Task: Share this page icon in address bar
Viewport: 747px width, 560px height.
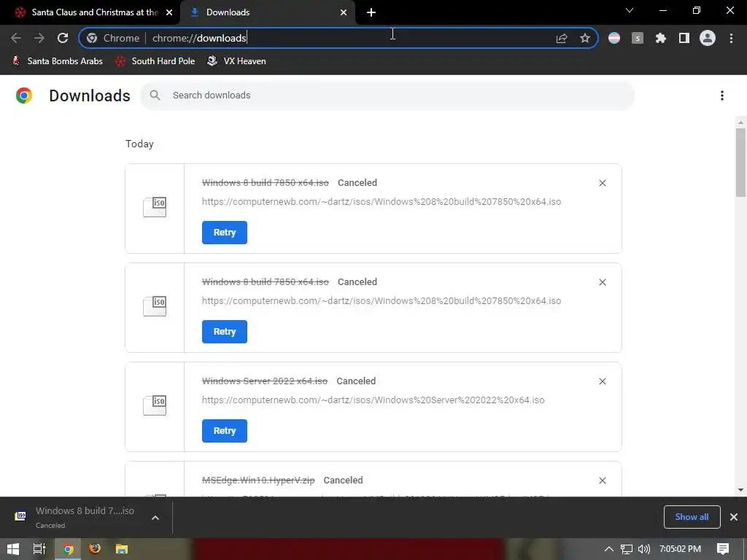Action: [562, 38]
